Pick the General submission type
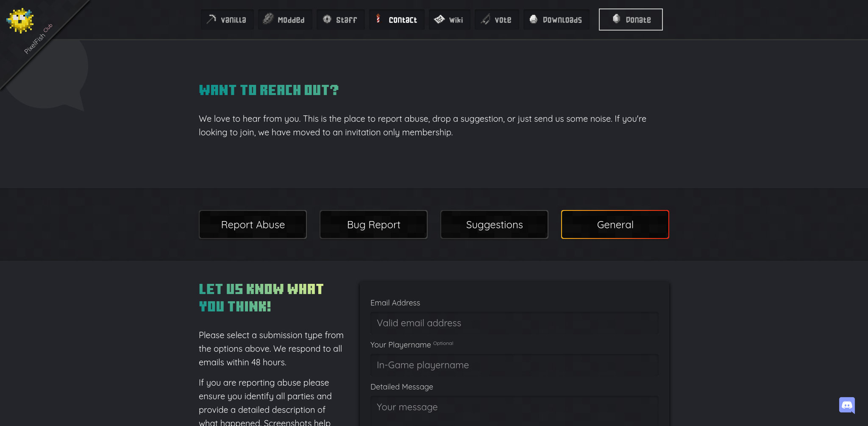 click(x=615, y=224)
